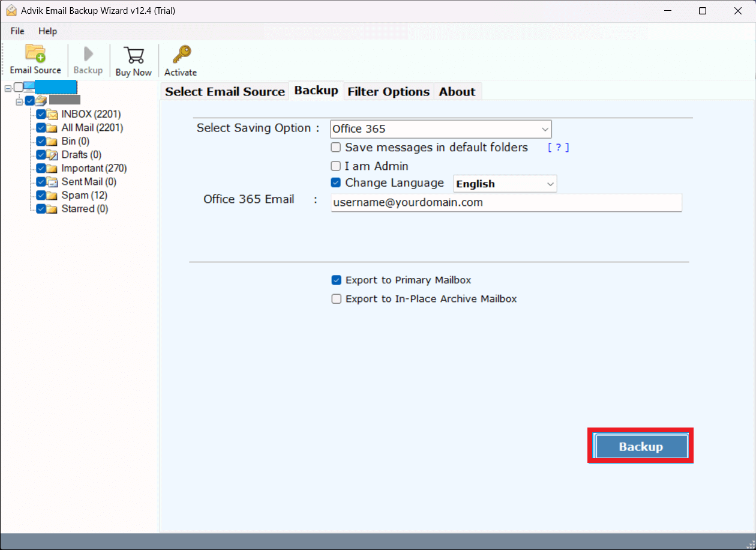This screenshot has width=756, height=550.
Task: Toggle the Change Language checkbox
Action: (x=336, y=183)
